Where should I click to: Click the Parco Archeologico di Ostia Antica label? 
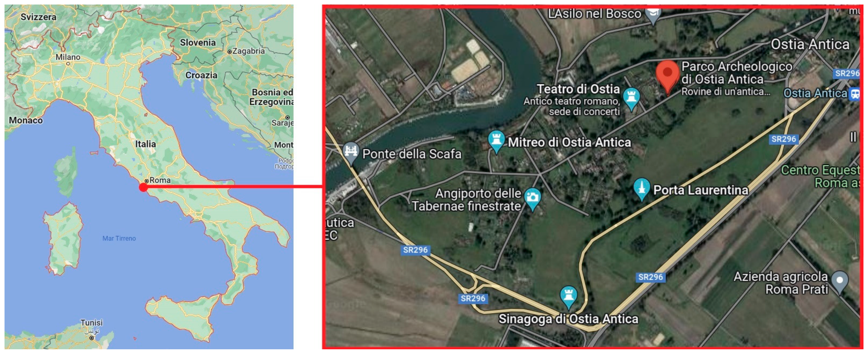click(737, 73)
